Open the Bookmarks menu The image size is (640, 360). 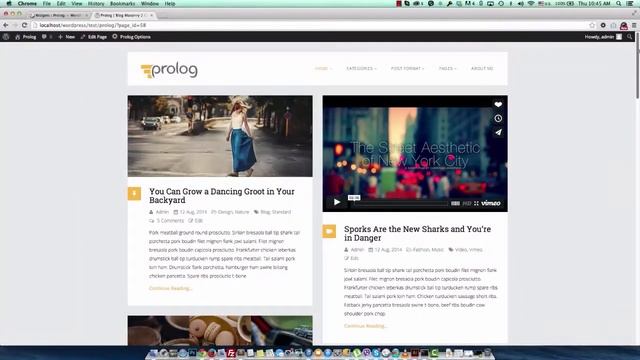pos(122,3)
